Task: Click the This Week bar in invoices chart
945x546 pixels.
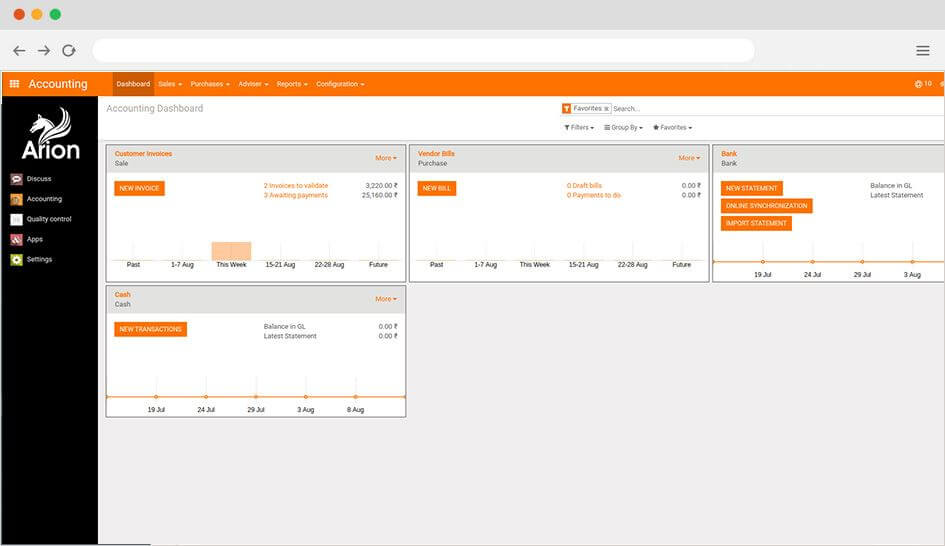Action: pyautogui.click(x=231, y=251)
